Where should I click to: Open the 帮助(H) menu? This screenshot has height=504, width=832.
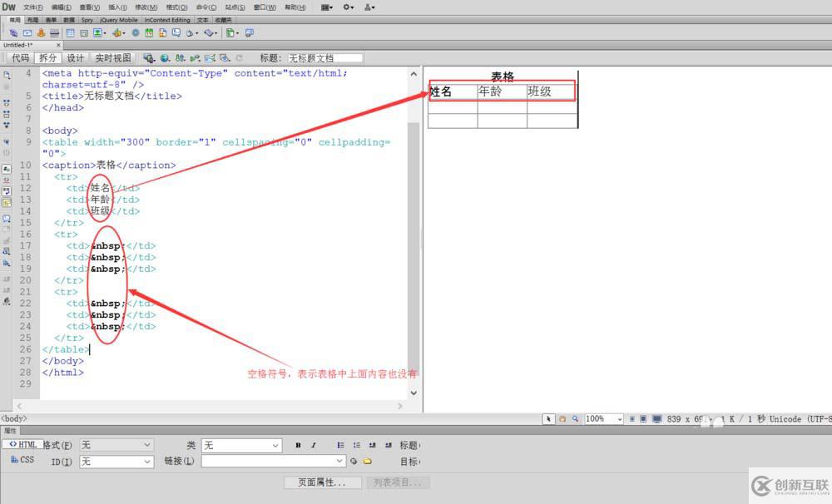(x=295, y=7)
